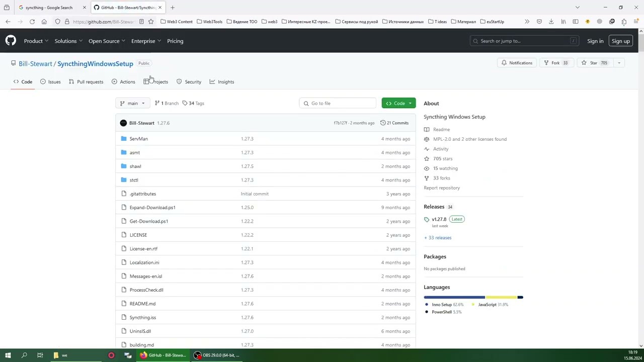The image size is (644, 362).
Task: Open the extensions puzzle-piece icon
Action: coord(624,22)
